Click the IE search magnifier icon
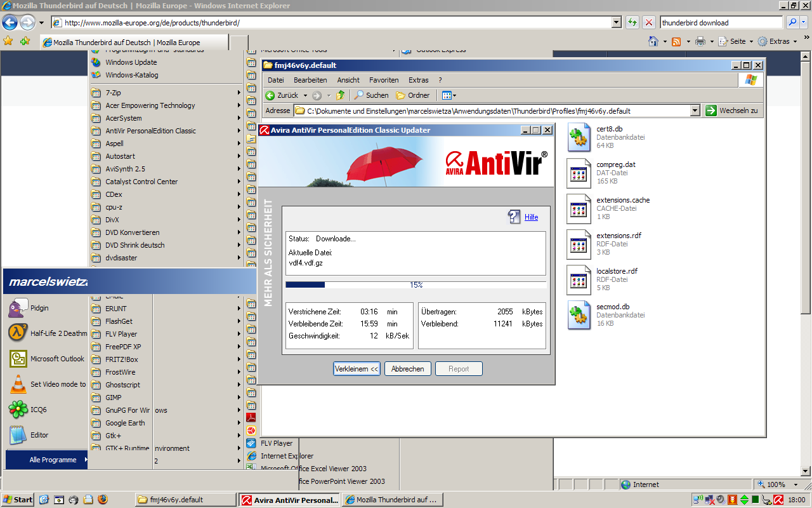Screen dimensions: 812x508 point(792,22)
